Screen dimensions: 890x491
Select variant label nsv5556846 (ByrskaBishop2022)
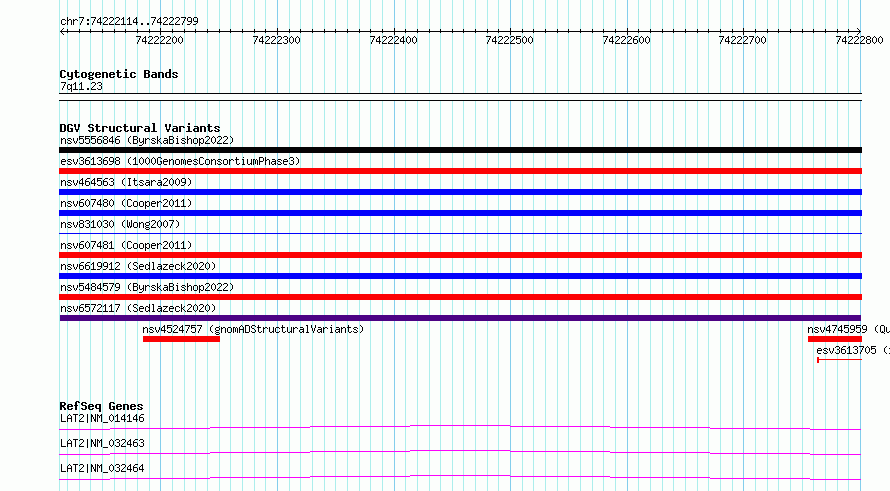click(x=147, y=140)
